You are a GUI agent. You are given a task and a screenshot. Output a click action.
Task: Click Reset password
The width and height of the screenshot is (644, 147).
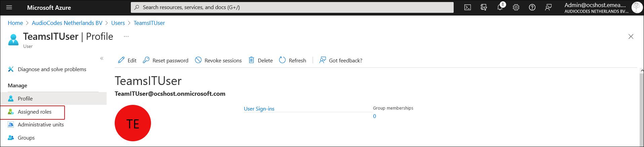click(x=165, y=60)
